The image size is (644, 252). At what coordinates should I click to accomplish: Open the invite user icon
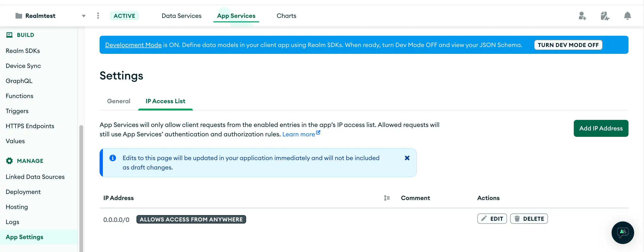[x=582, y=16]
